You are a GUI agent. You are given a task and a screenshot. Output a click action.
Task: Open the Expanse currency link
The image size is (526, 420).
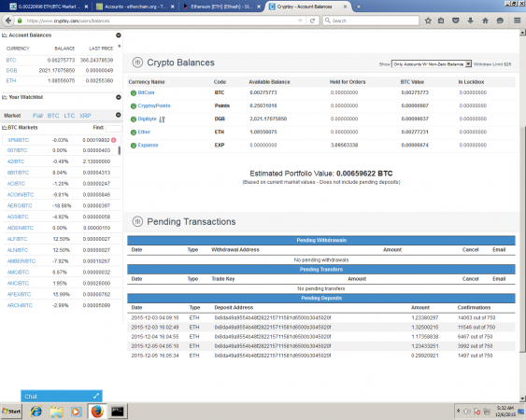point(148,146)
